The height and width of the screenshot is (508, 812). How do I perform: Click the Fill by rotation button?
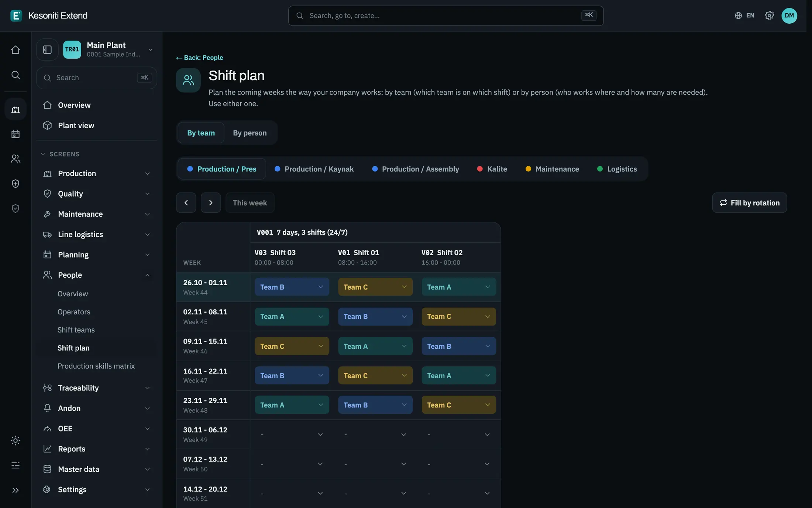point(749,202)
